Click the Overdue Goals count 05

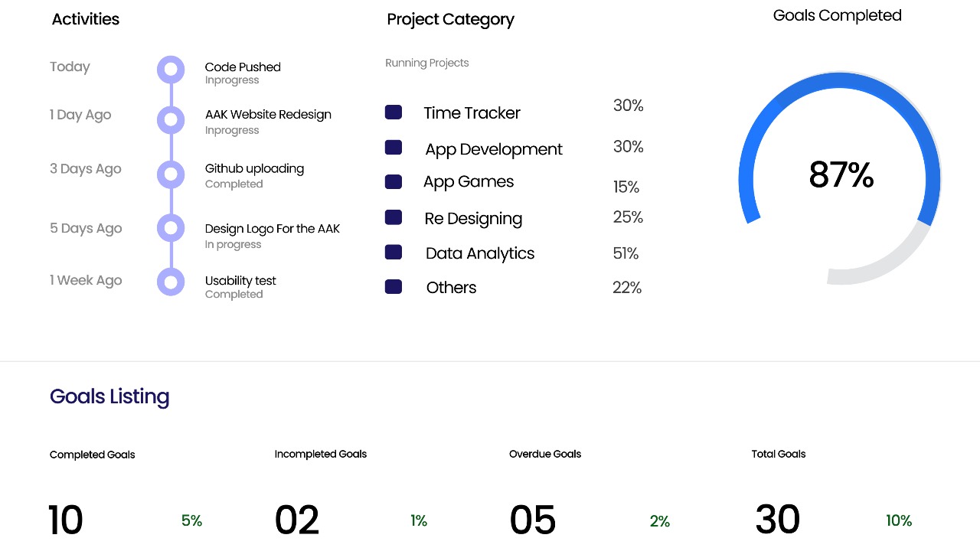pyautogui.click(x=532, y=520)
